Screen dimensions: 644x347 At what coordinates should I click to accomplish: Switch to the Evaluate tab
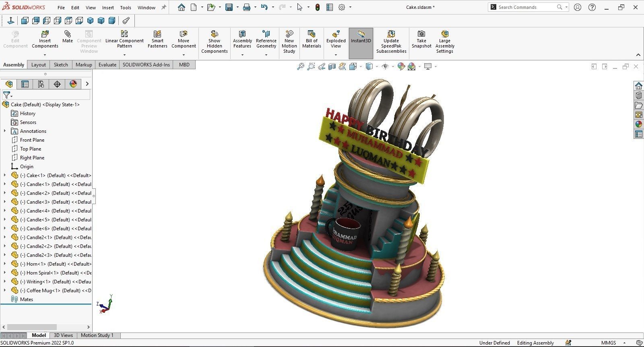click(107, 65)
